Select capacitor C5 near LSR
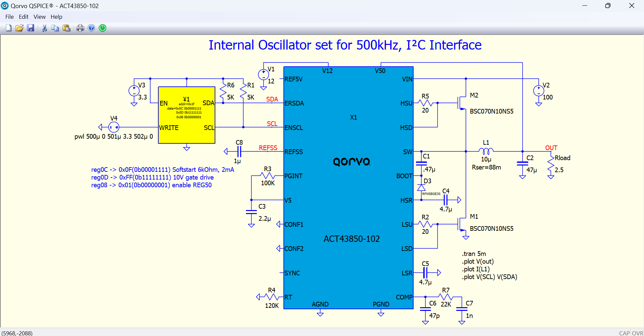The image size is (644, 336). (425, 273)
